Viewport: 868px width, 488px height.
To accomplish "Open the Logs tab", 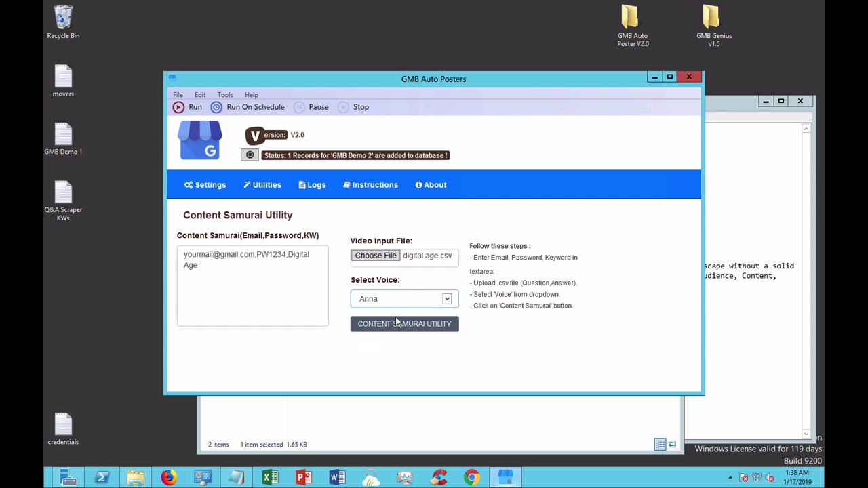I will pos(312,185).
